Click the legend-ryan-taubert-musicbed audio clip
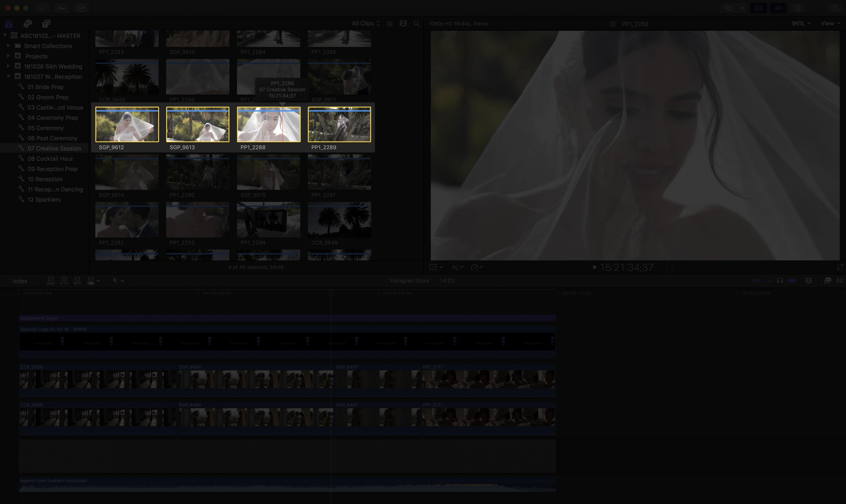This screenshot has width=846, height=504. (287, 485)
